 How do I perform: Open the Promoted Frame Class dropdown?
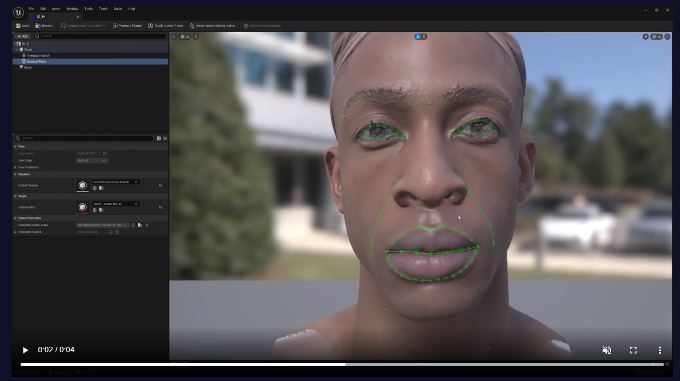coord(102,225)
